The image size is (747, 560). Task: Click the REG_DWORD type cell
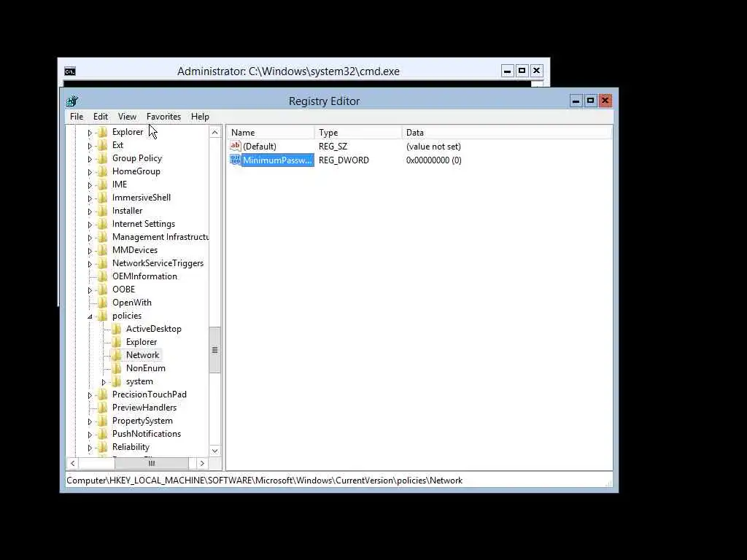(x=344, y=160)
